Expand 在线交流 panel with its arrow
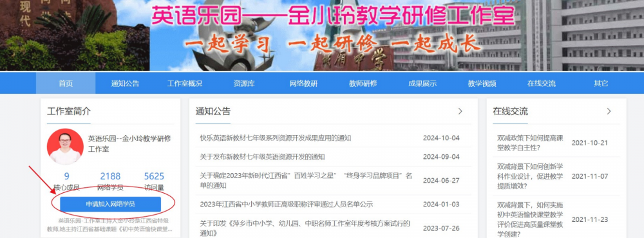The height and width of the screenshot is (238, 644). pos(609,111)
